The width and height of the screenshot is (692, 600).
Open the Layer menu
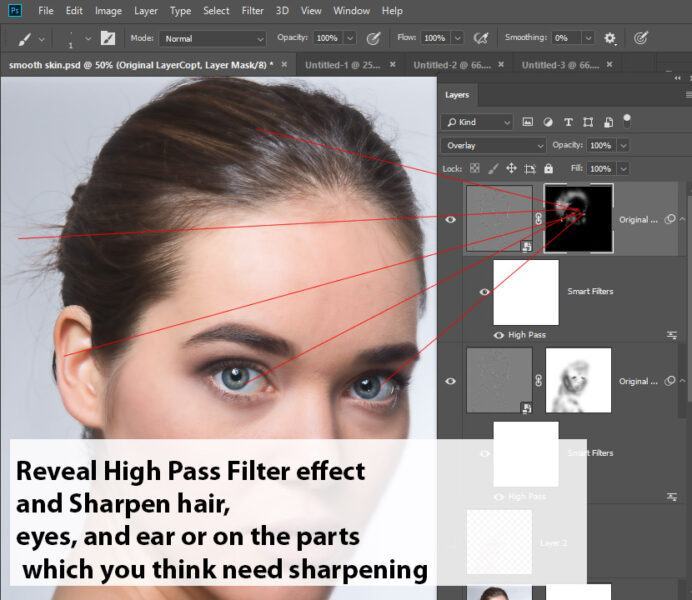tap(146, 11)
